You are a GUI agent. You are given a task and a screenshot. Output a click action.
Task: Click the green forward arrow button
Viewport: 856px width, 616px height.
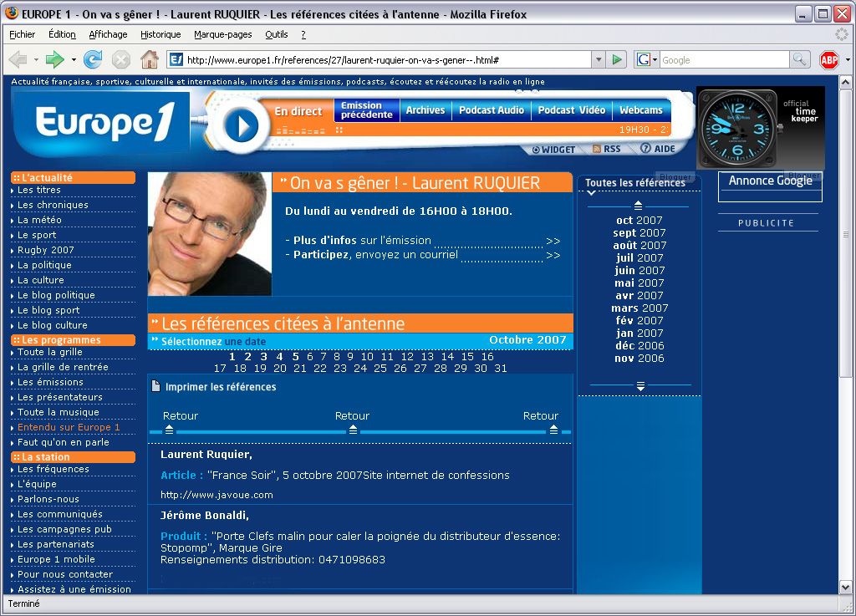[54, 59]
